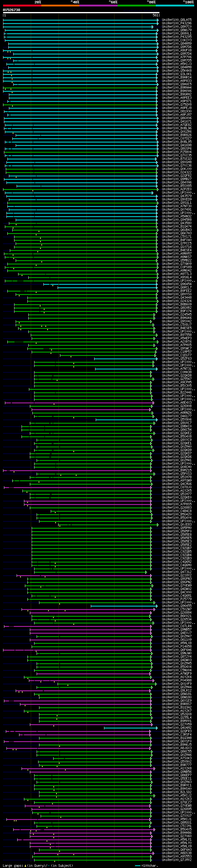Screen dimensions: 197x868
Task: Click the red 20% identity legend segment
Action: click(x=22, y=6)
